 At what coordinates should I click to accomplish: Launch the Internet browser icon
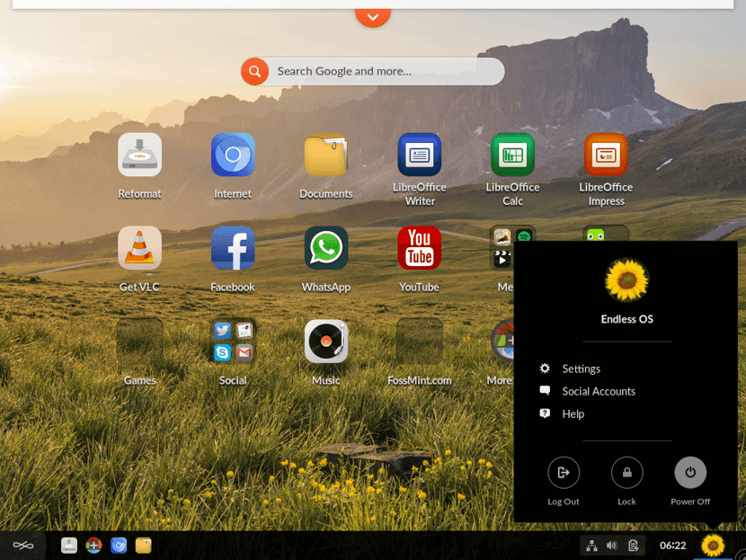[233, 156]
